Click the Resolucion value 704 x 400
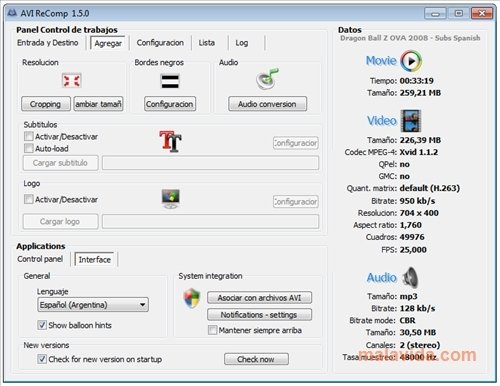The width and height of the screenshot is (500, 386). coord(419,213)
